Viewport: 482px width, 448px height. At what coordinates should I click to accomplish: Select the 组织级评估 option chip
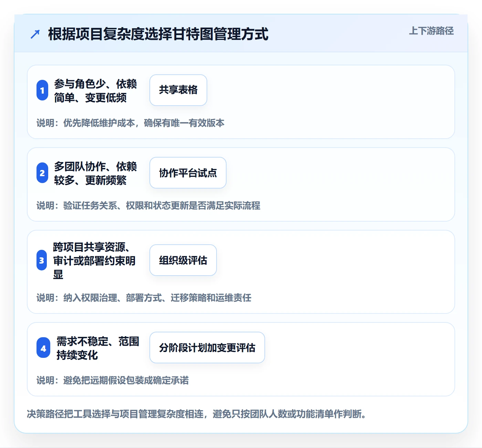183,260
